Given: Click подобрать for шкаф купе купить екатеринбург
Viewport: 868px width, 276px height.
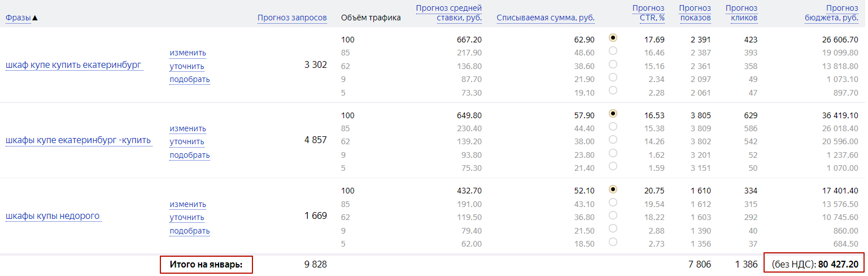Looking at the screenshot, I should (190, 79).
